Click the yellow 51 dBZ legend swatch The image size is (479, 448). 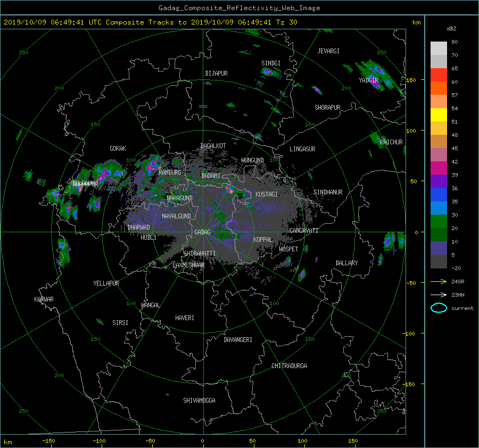tap(439, 115)
